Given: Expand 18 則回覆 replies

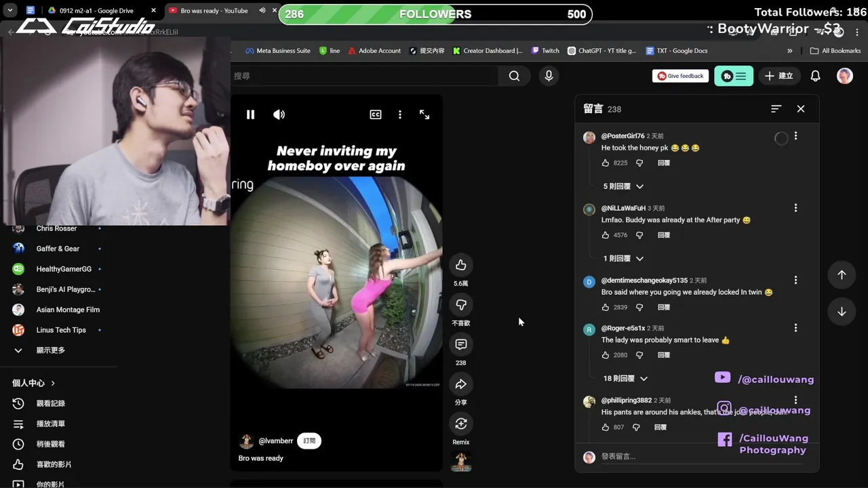Looking at the screenshot, I should point(625,378).
